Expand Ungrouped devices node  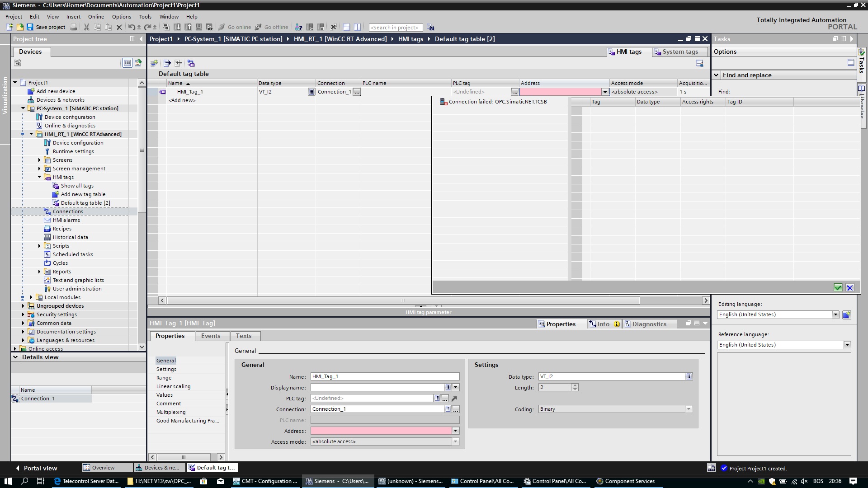(23, 306)
